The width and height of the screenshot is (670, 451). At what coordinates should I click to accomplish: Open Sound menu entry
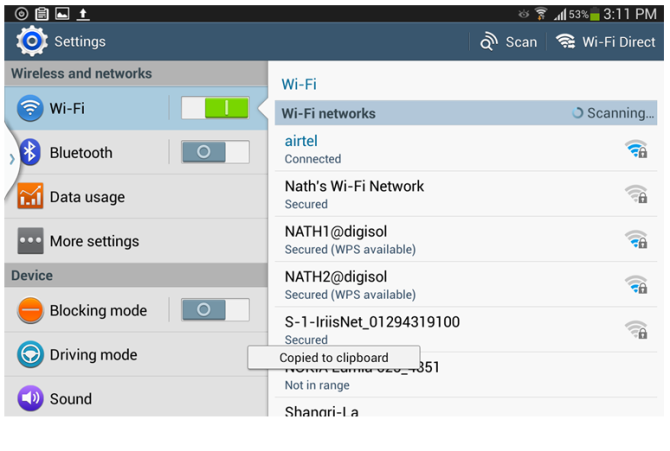click(x=136, y=398)
